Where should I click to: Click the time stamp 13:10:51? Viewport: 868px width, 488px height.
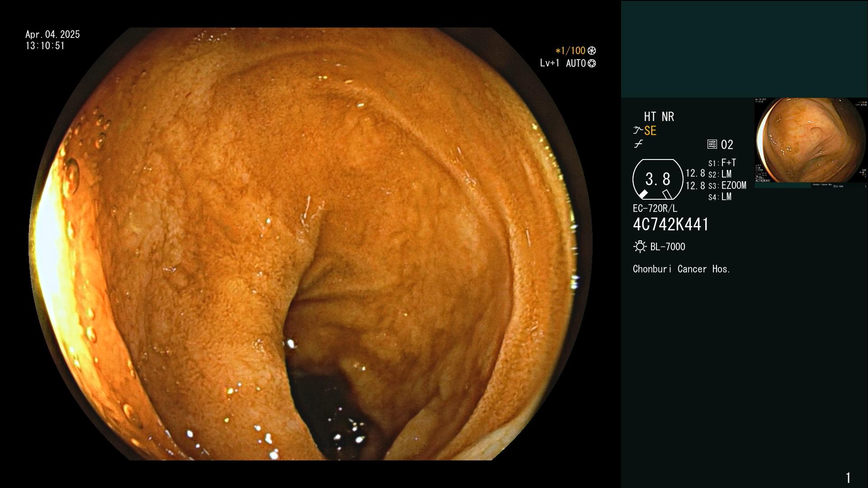coord(45,46)
